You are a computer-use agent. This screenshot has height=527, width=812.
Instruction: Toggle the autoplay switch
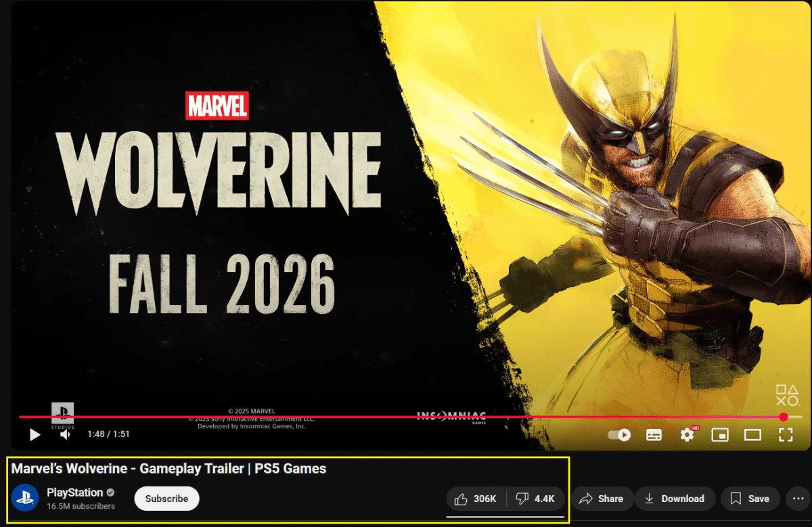click(x=619, y=434)
